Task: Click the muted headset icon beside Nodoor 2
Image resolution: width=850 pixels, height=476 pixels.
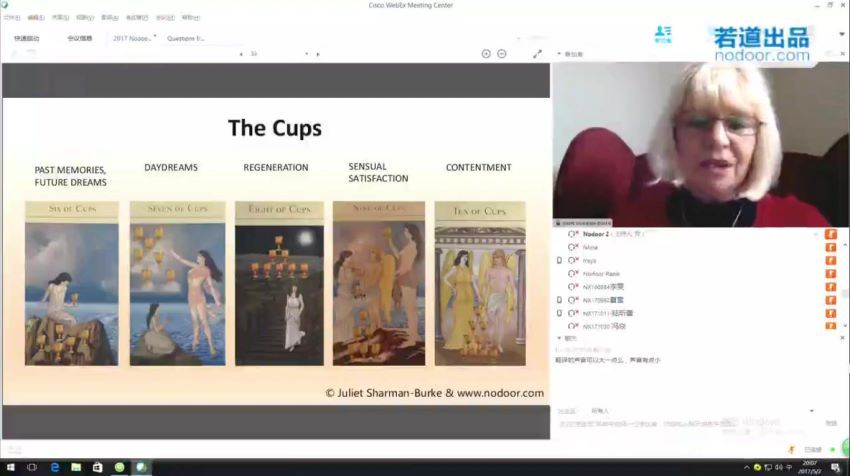Action: coord(573,234)
